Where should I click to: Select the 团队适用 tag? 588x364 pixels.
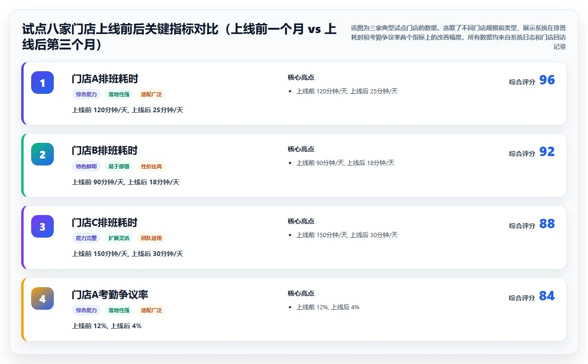pos(151,238)
